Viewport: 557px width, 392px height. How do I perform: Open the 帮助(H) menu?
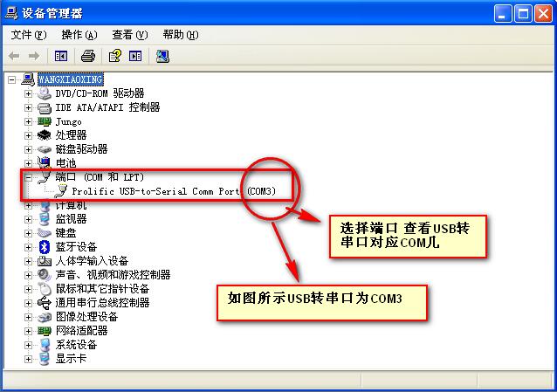pos(181,35)
